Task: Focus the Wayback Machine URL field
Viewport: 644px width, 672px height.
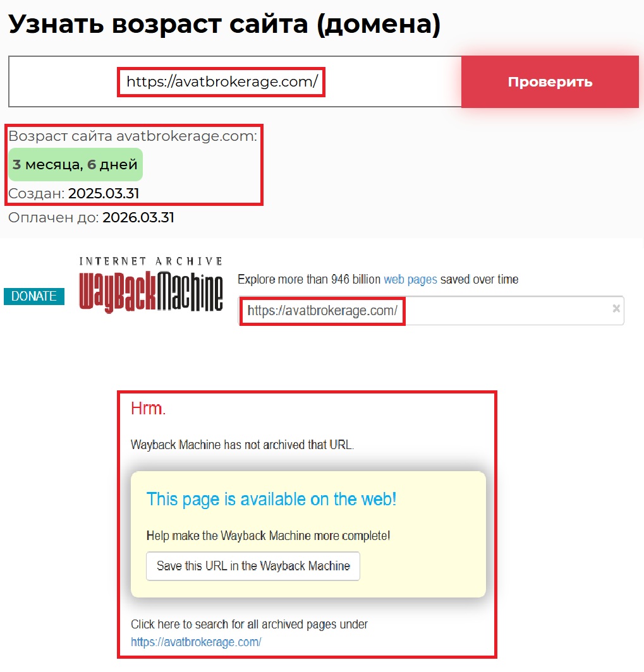Action: point(431,310)
